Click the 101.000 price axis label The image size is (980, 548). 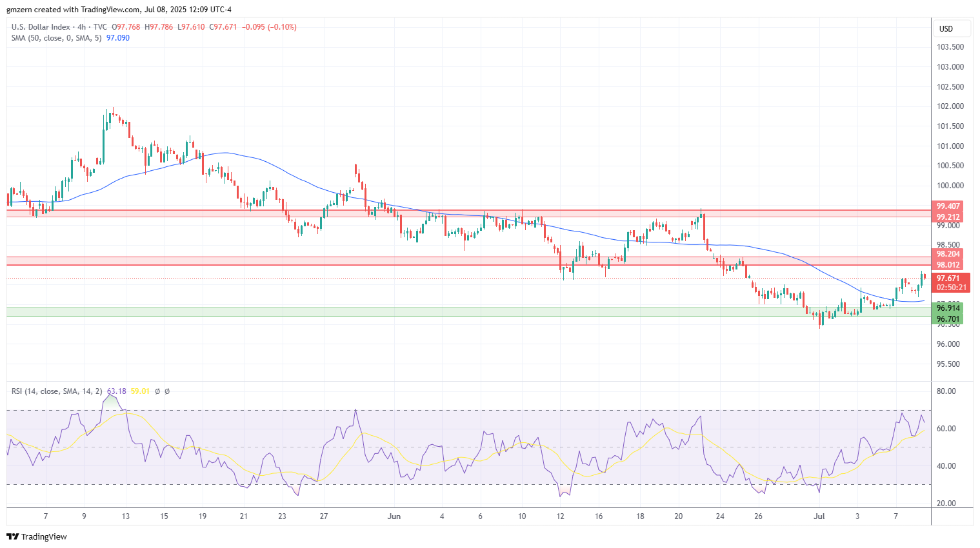[x=950, y=146]
